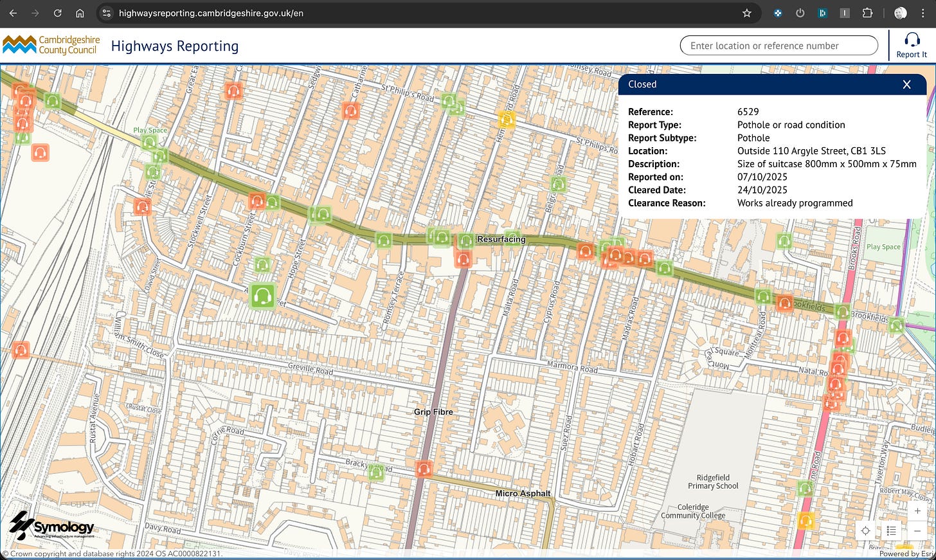The image size is (936, 560).
Task: Open the Symology logo link
Action: [x=53, y=526]
